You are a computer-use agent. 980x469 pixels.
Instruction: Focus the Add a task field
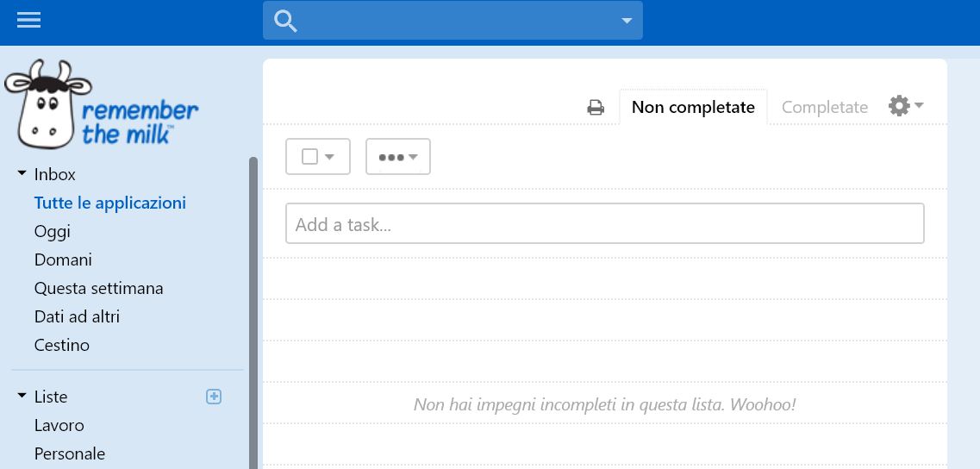pyautogui.click(x=604, y=223)
